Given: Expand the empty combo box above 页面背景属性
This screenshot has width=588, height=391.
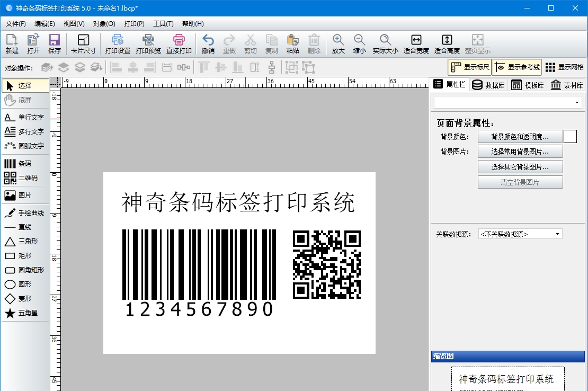Looking at the screenshot, I should pyautogui.click(x=506, y=102).
